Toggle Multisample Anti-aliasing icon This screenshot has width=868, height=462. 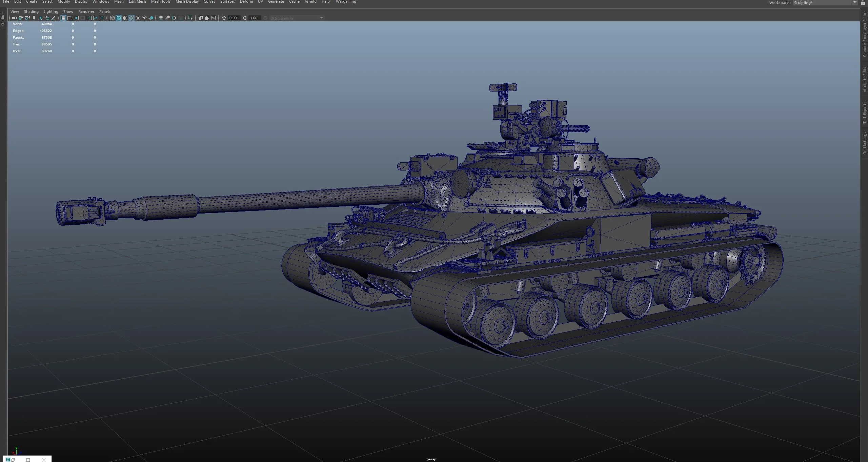pyautogui.click(x=174, y=18)
